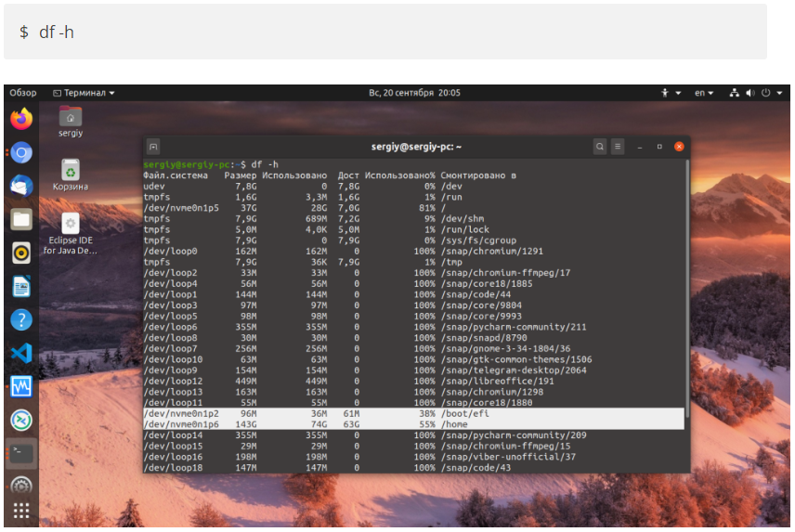795x532 pixels.
Task: Expand the Терминал app menu
Action: [84, 93]
